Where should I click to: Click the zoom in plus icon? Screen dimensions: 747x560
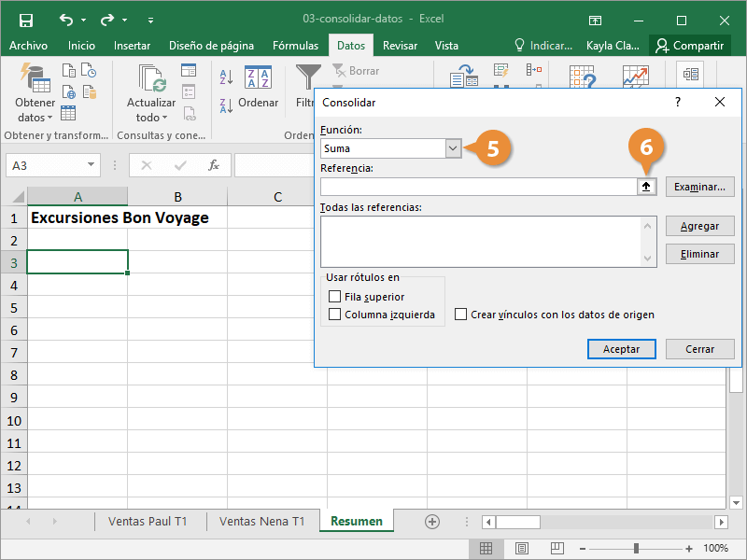tap(689, 549)
